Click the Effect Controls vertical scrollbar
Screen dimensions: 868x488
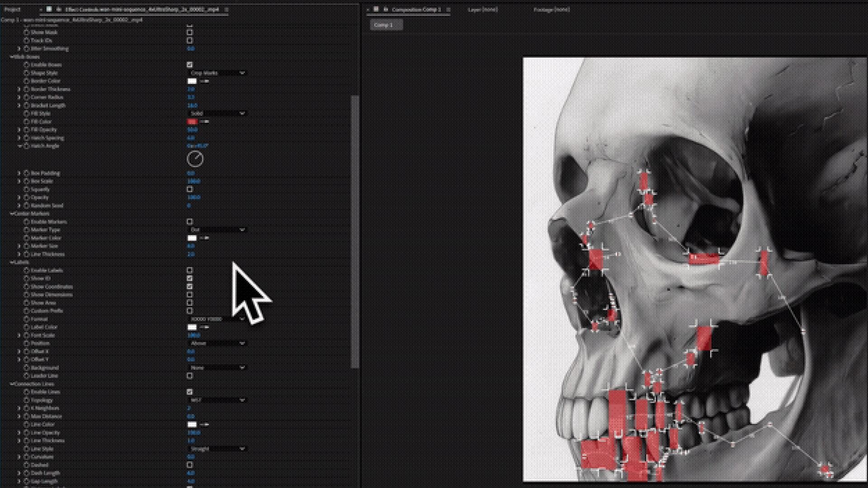[355, 231]
